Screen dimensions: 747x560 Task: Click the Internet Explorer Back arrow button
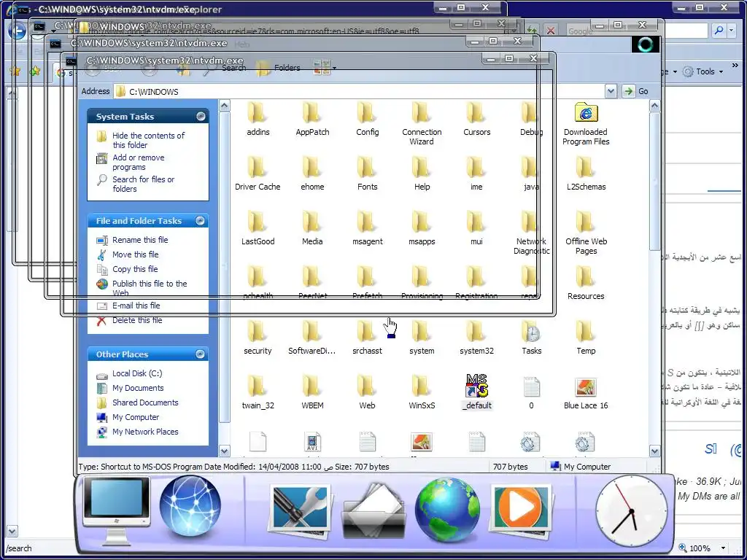pyautogui.click(x=18, y=31)
